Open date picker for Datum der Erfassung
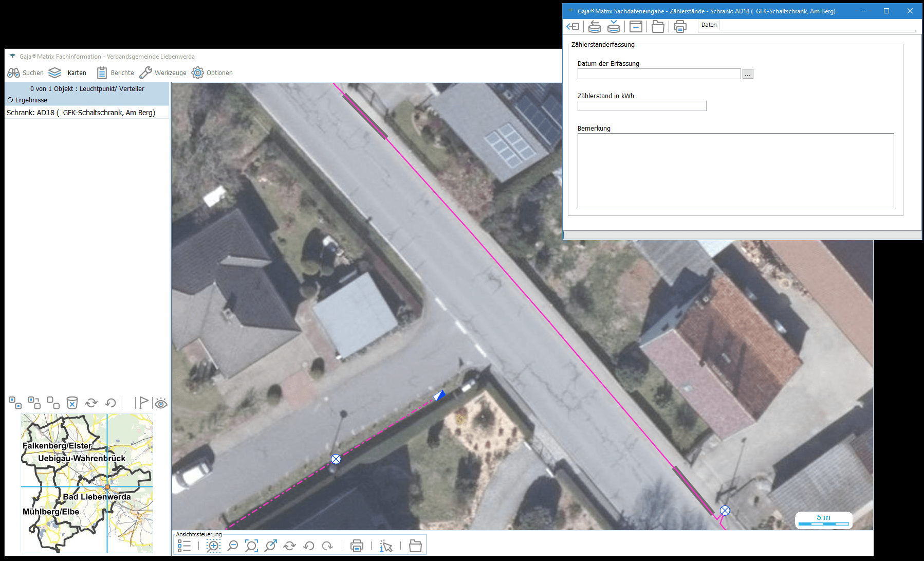 (x=748, y=74)
